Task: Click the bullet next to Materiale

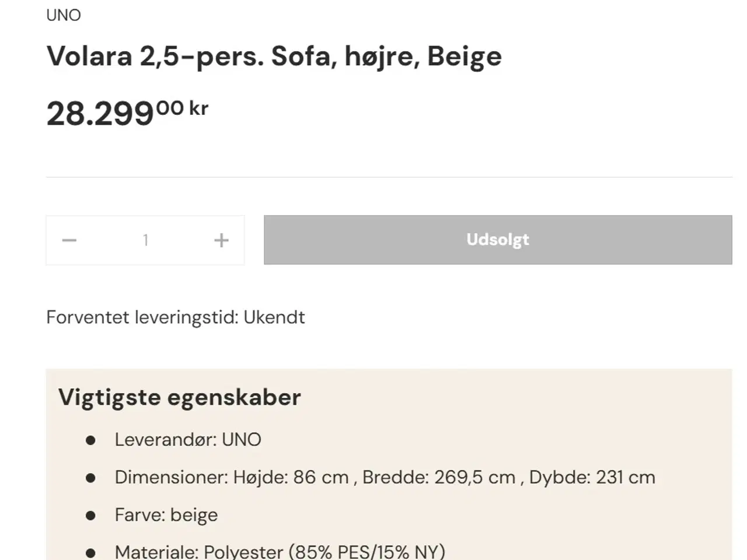Action: pyautogui.click(x=90, y=552)
